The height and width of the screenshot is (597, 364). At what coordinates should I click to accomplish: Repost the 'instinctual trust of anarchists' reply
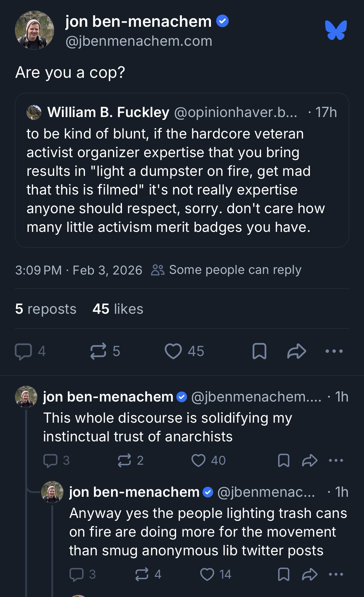click(x=124, y=461)
